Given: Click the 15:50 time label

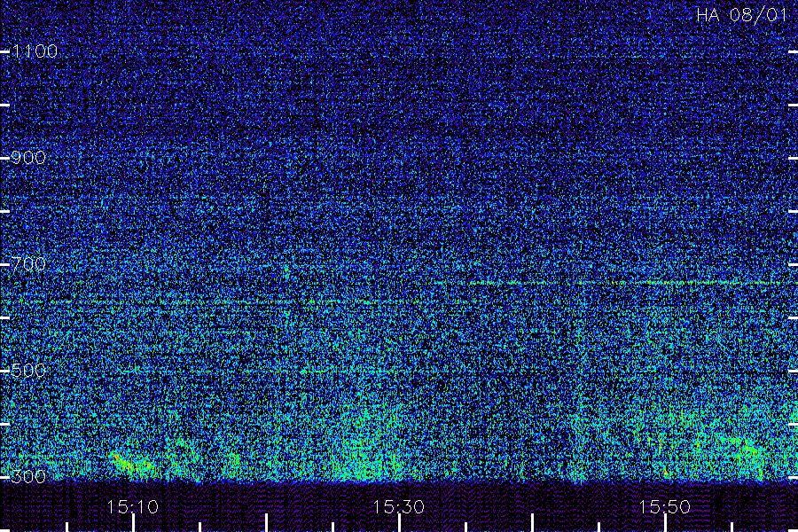Looking at the screenshot, I should pos(665,507).
